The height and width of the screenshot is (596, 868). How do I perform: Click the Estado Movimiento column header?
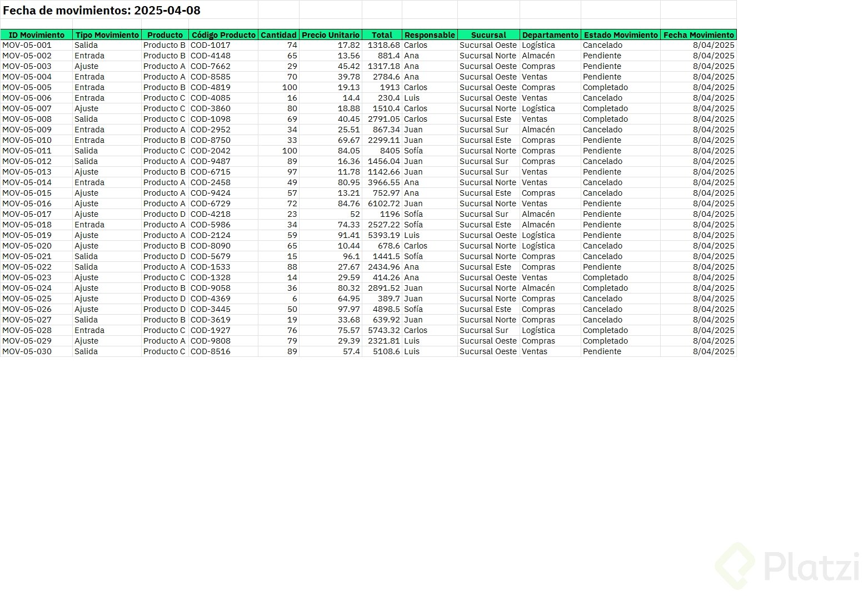click(x=621, y=34)
